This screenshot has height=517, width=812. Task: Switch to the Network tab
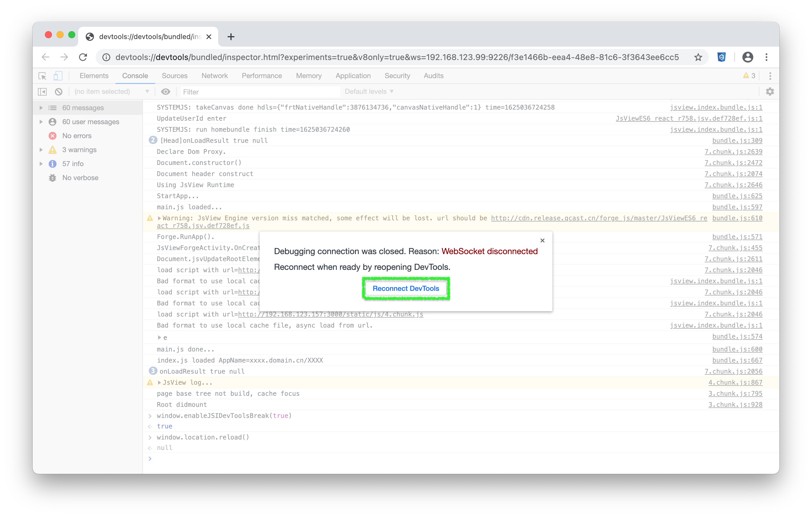(214, 76)
